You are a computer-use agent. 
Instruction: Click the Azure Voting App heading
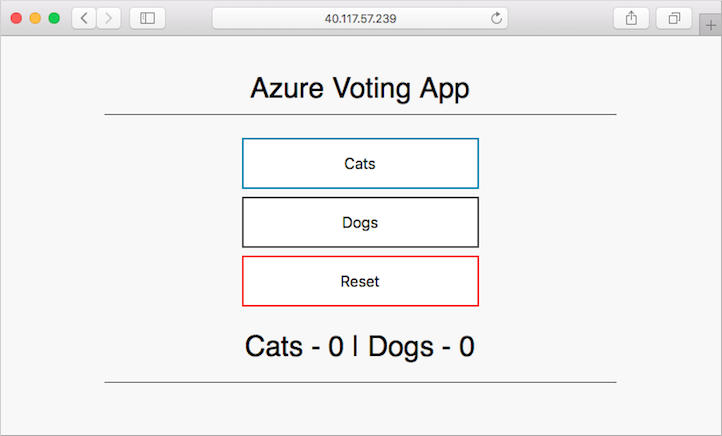[360, 88]
